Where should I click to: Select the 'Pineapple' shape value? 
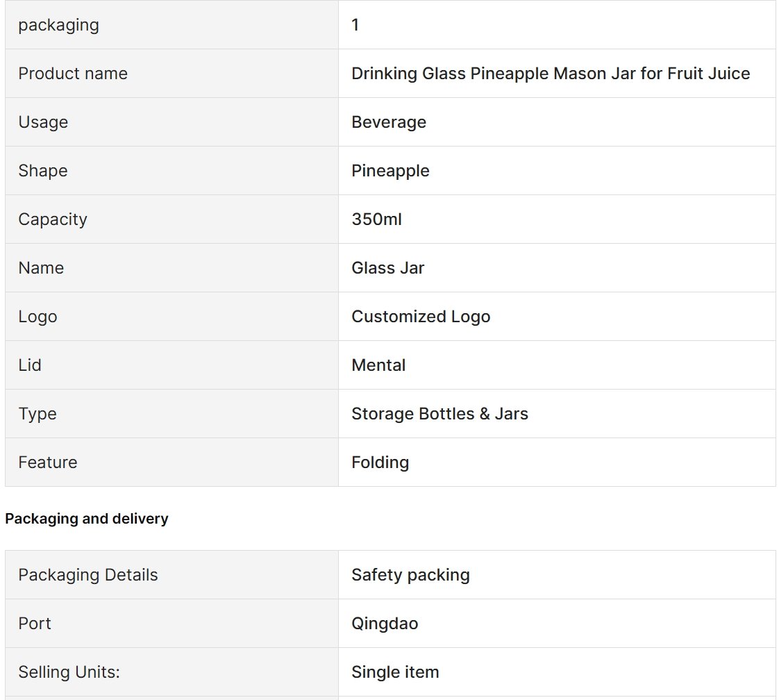390,171
